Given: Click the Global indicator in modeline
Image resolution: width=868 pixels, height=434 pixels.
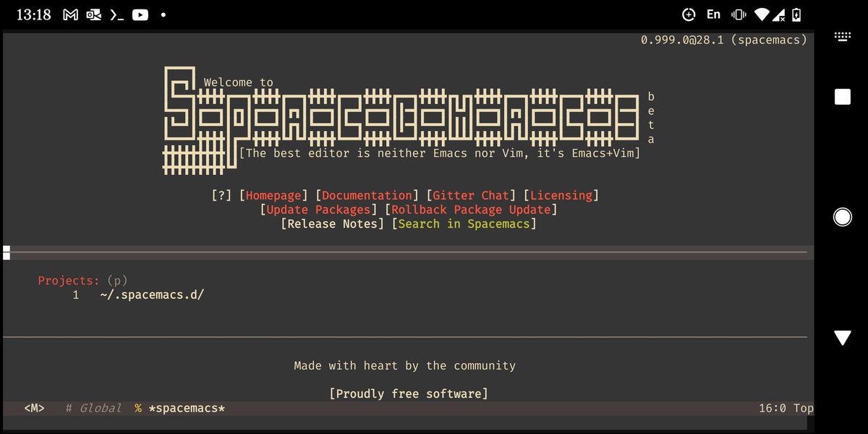Looking at the screenshot, I should coord(100,409).
